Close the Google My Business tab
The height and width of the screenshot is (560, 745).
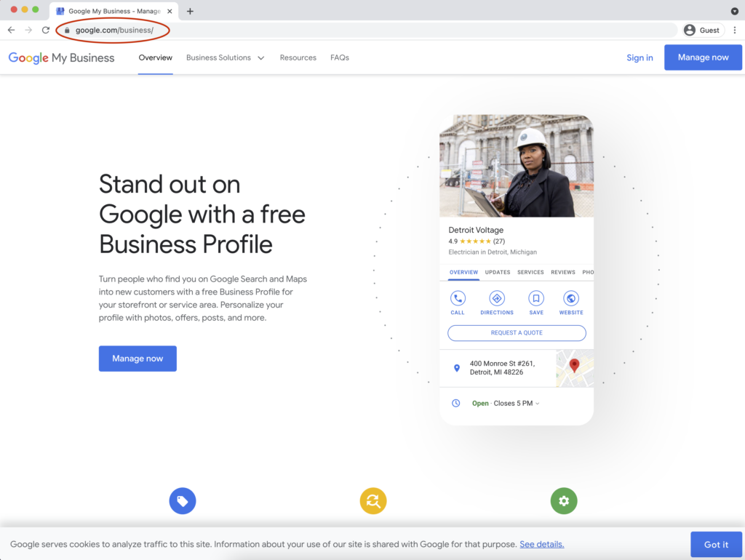click(x=170, y=11)
